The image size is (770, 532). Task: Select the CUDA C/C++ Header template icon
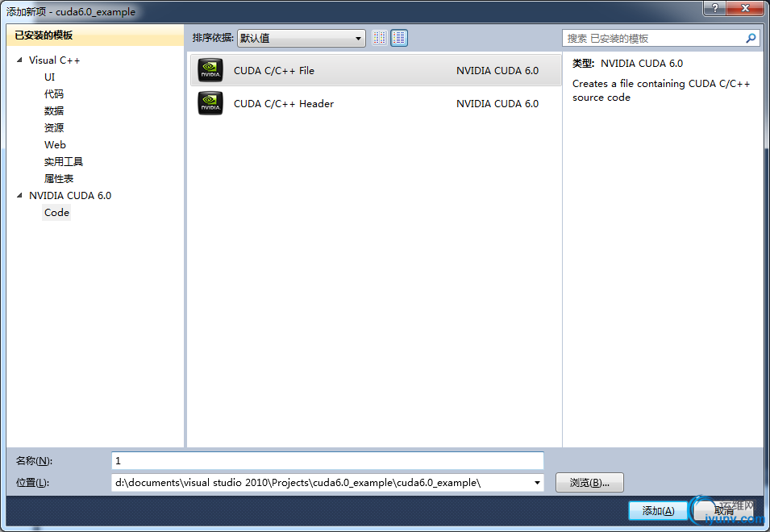tap(210, 103)
